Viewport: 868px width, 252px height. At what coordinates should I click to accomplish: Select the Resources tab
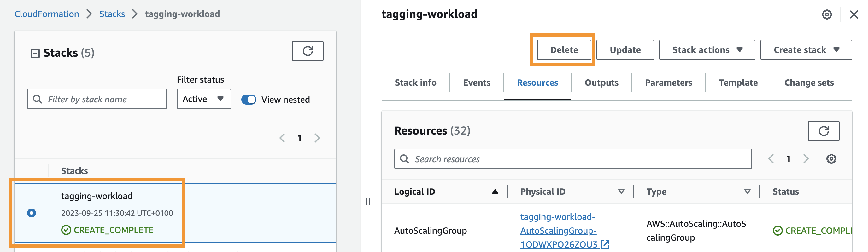[537, 83]
